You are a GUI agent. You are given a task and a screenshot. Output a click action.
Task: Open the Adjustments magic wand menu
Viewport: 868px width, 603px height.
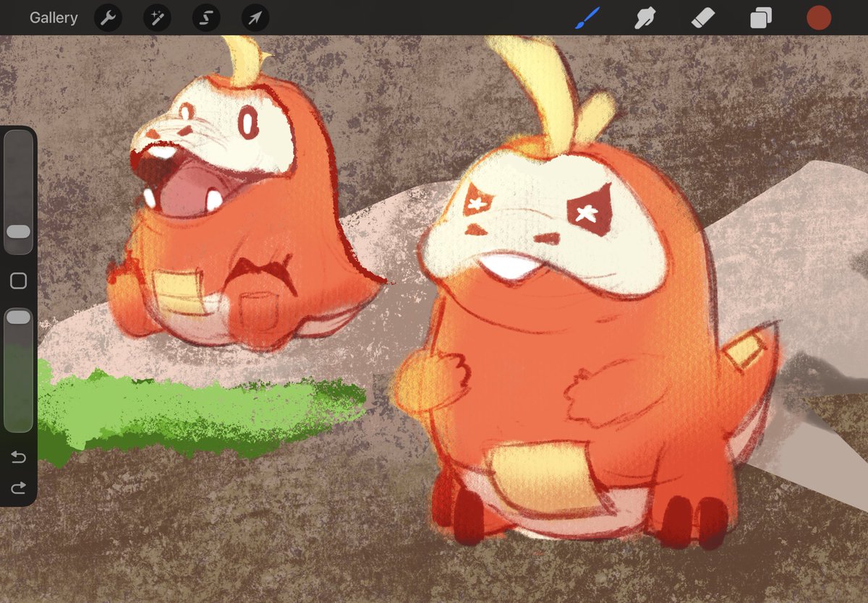click(157, 17)
